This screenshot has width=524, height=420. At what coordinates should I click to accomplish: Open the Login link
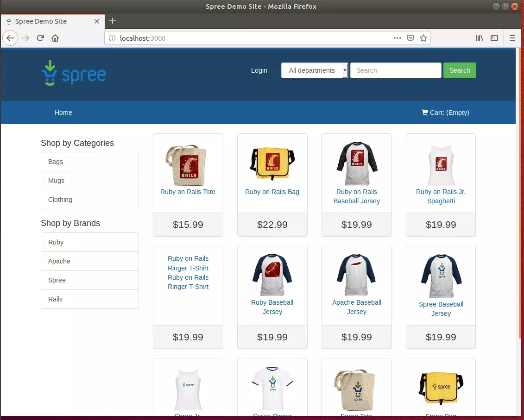(259, 70)
